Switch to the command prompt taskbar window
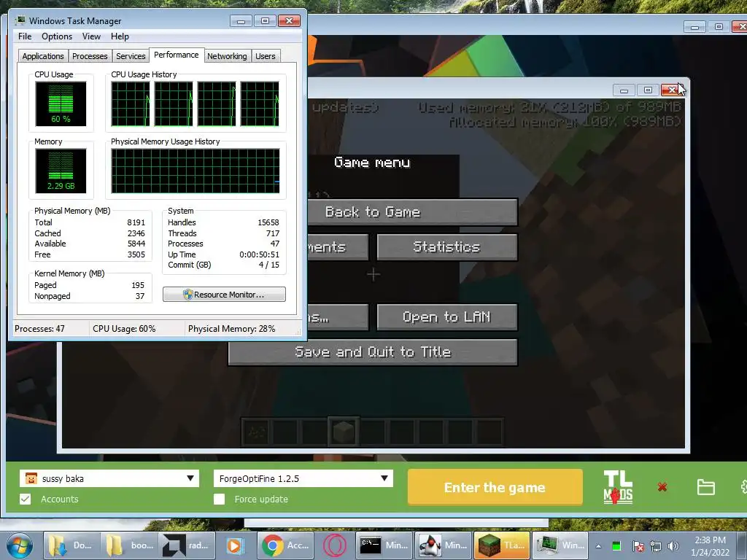The height and width of the screenshot is (560, 747). pos(384,545)
